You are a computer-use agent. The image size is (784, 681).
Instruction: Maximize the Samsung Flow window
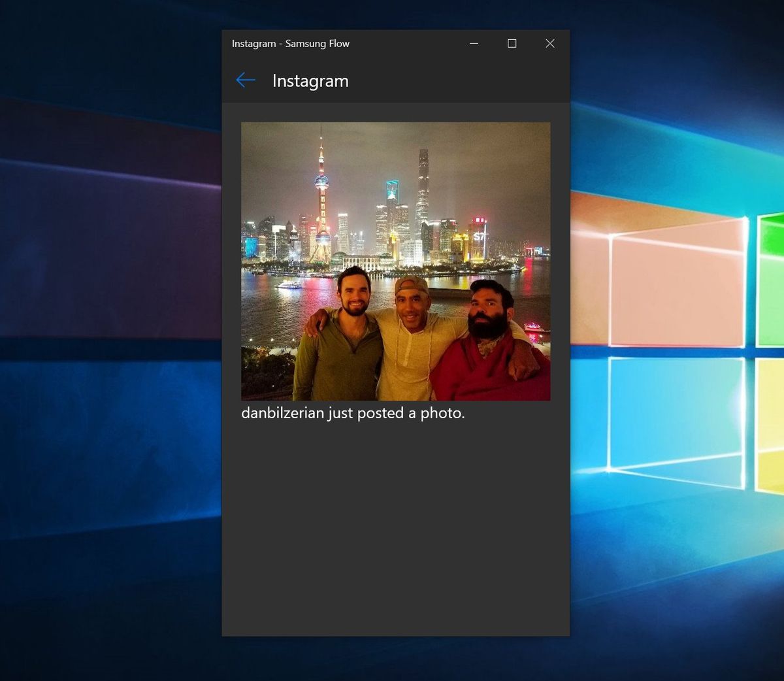512,44
